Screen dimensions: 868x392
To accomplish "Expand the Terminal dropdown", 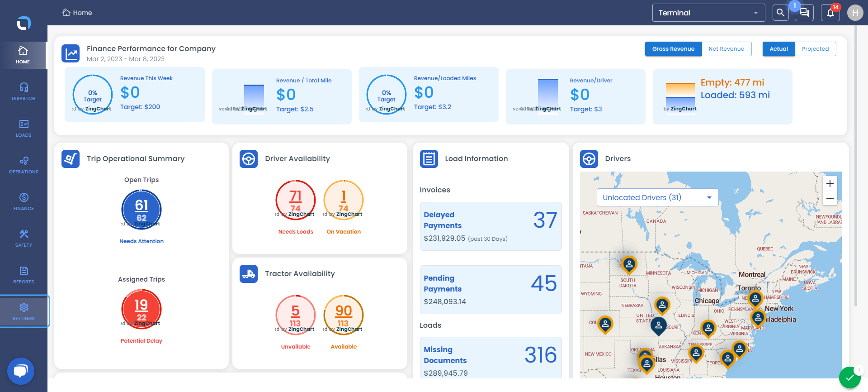I will (708, 13).
